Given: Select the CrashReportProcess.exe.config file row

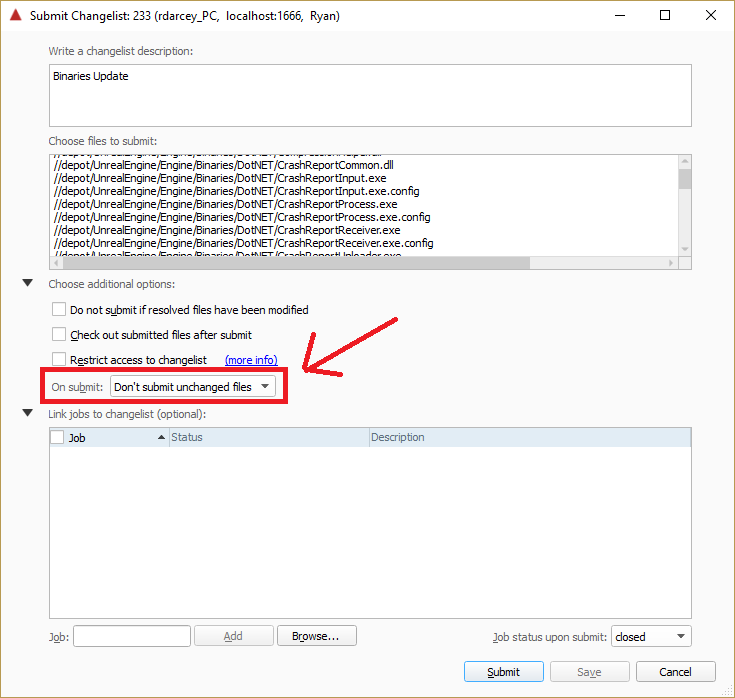Looking at the screenshot, I should (x=242, y=217).
